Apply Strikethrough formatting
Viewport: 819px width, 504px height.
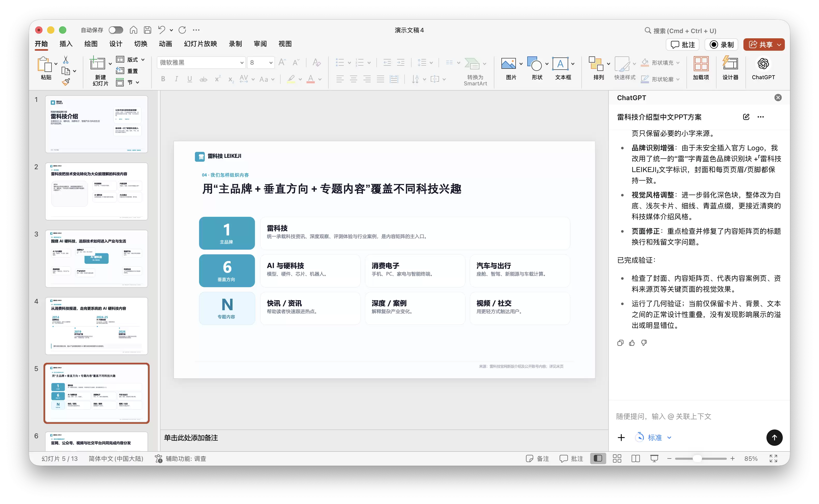[203, 79]
